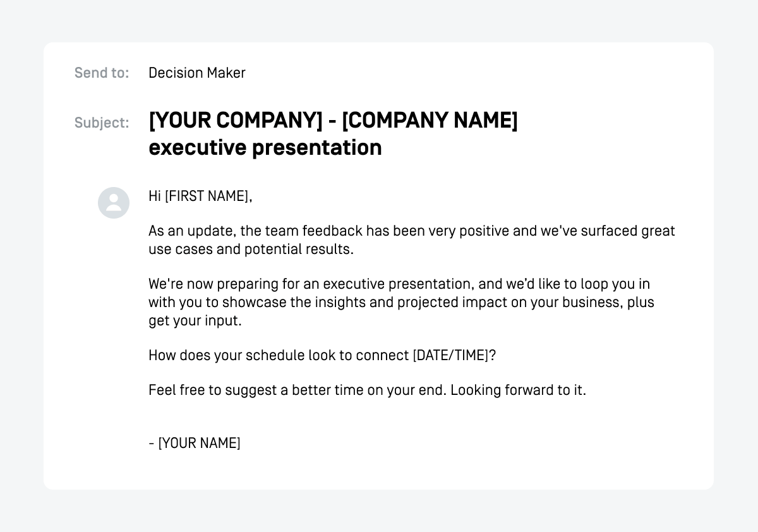This screenshot has width=758, height=532.
Task: Click the sender avatar icon
Action: 114,203
